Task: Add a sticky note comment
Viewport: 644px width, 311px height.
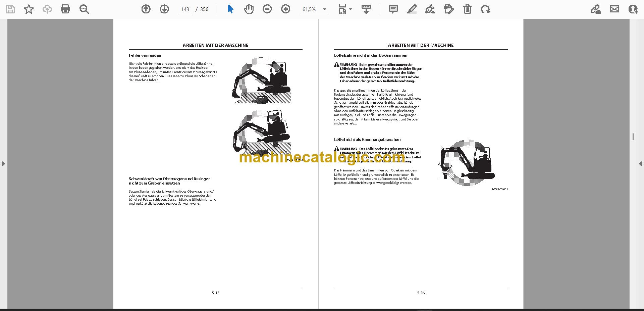Action: [x=393, y=9]
